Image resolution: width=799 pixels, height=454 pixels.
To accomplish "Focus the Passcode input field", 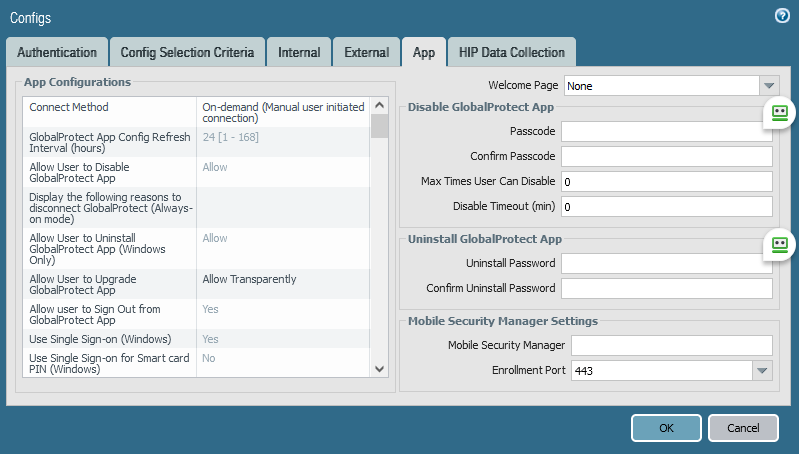I will [x=664, y=131].
